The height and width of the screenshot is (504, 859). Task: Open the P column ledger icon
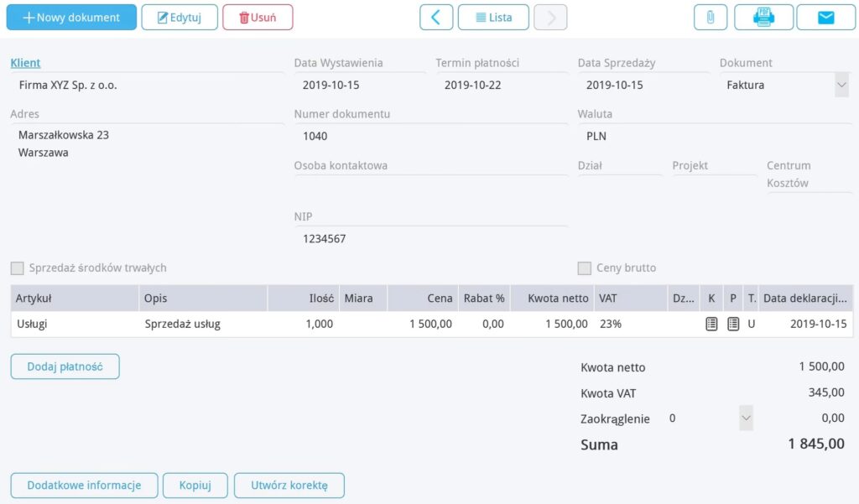pos(733,324)
